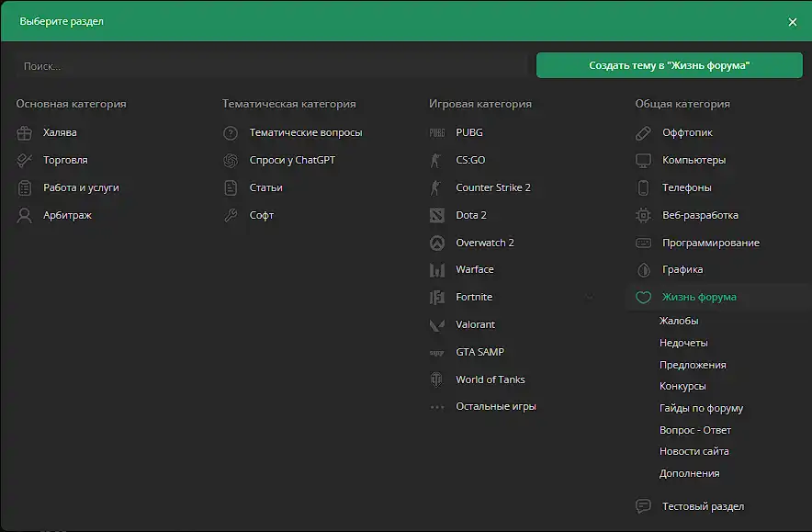The height and width of the screenshot is (532, 812).
Task: Open the Жалобы subsection
Action: point(679,322)
